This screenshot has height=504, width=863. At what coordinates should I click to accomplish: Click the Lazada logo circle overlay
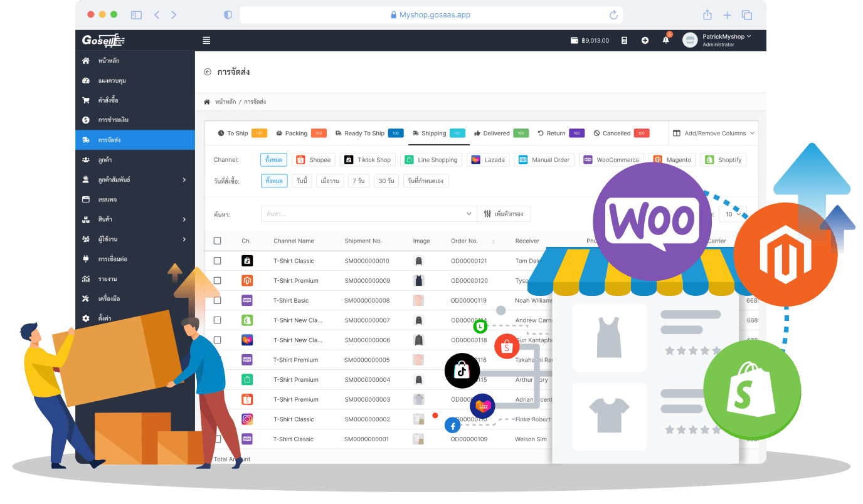tap(482, 406)
